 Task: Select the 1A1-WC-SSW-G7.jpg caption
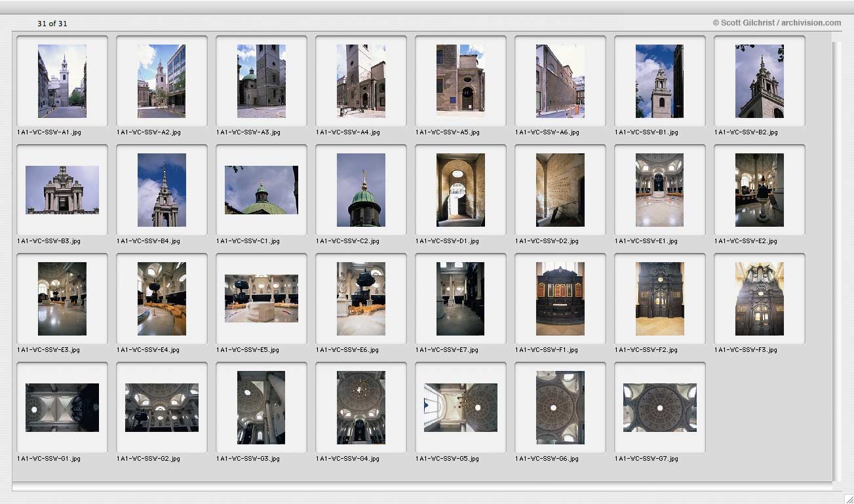pyautogui.click(x=647, y=459)
